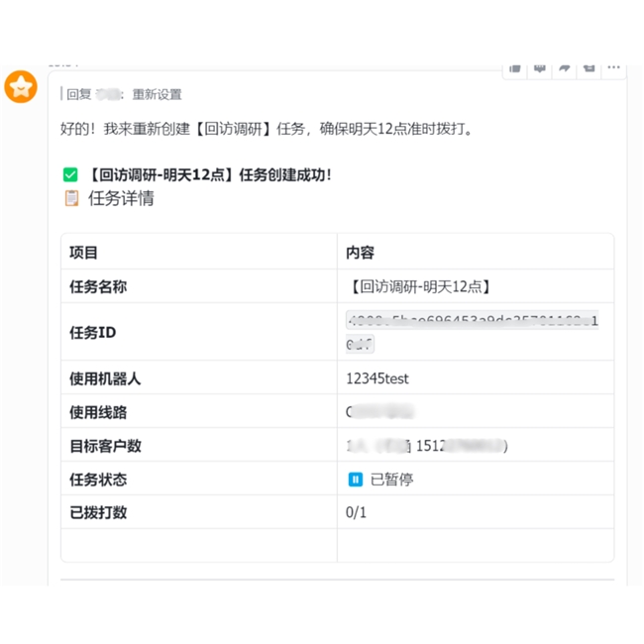The width and height of the screenshot is (644, 644).
Task: Click the clipboard icon beside 任务详情
Action: coord(71,198)
